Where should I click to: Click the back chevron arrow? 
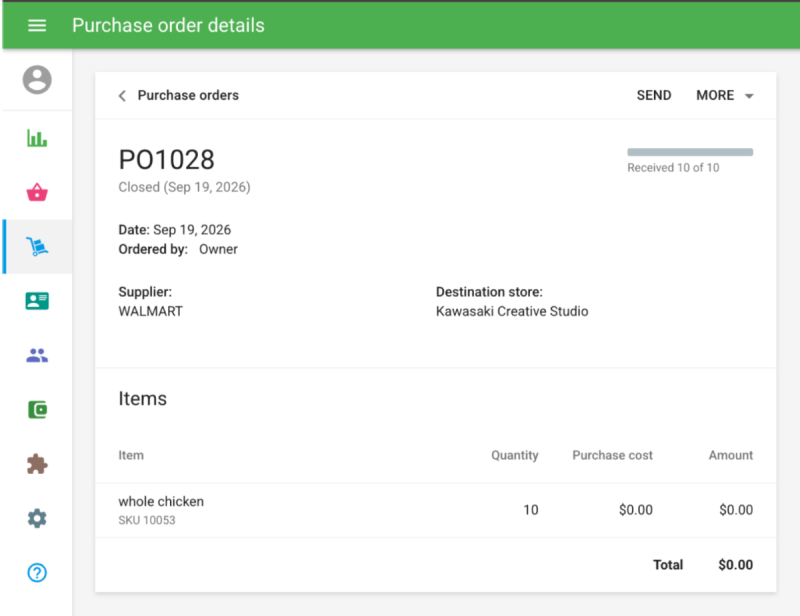click(122, 95)
